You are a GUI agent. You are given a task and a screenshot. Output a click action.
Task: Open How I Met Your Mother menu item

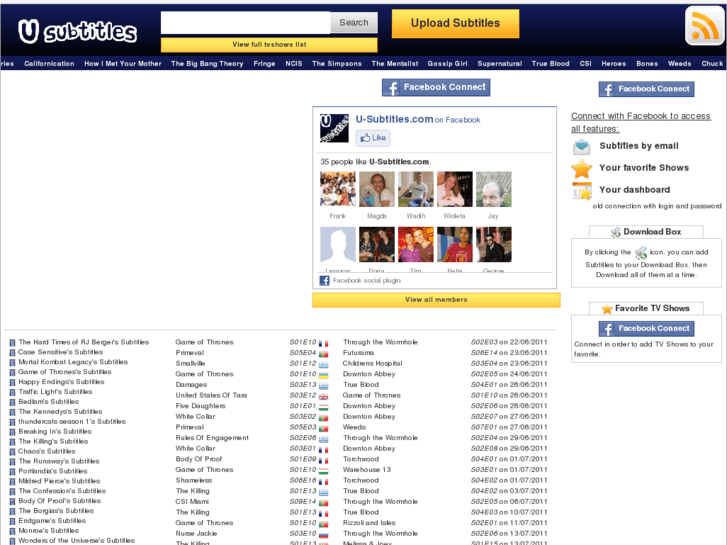(x=123, y=64)
